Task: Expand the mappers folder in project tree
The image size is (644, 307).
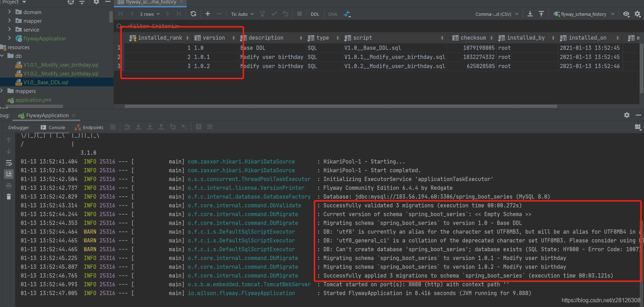Action: 2,91
